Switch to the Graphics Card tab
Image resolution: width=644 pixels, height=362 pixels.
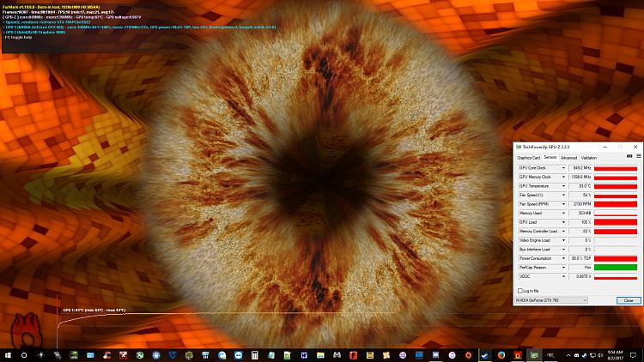[x=528, y=158]
